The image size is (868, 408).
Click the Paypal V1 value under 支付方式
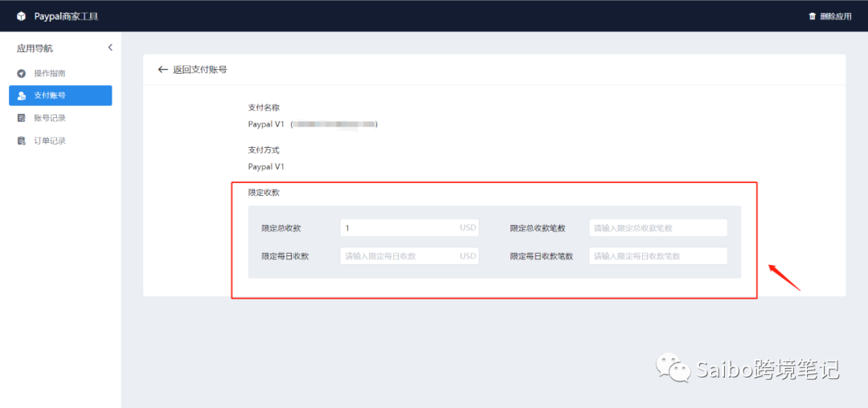[x=266, y=166]
